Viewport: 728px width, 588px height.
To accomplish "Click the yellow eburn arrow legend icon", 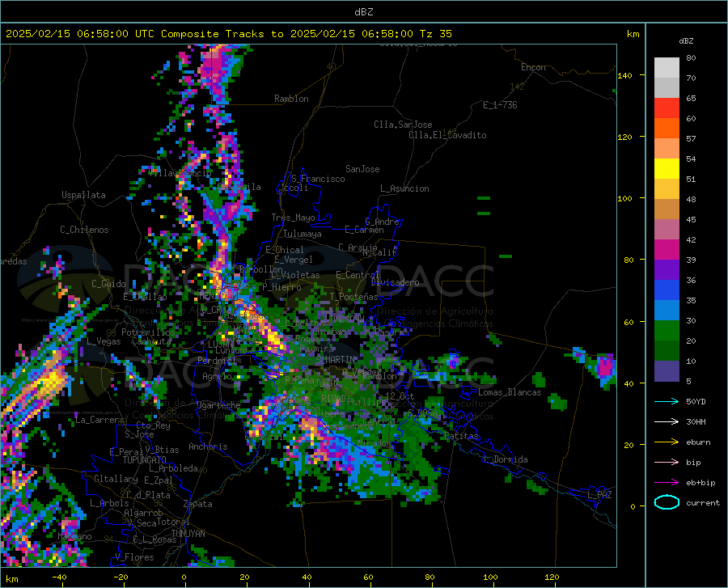I will pos(667,442).
